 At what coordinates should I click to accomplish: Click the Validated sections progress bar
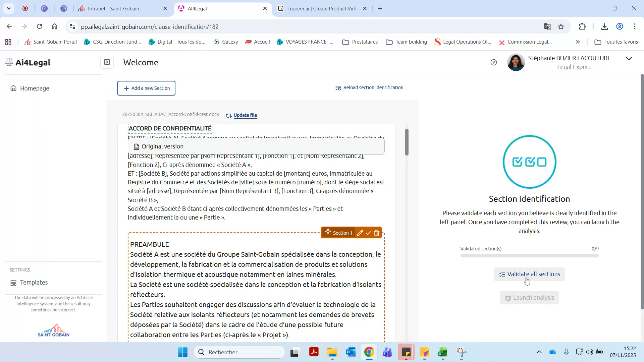pyautogui.click(x=529, y=255)
